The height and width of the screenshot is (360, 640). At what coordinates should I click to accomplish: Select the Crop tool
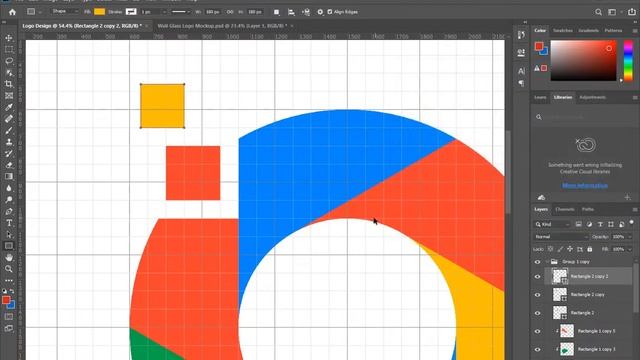[x=9, y=84]
